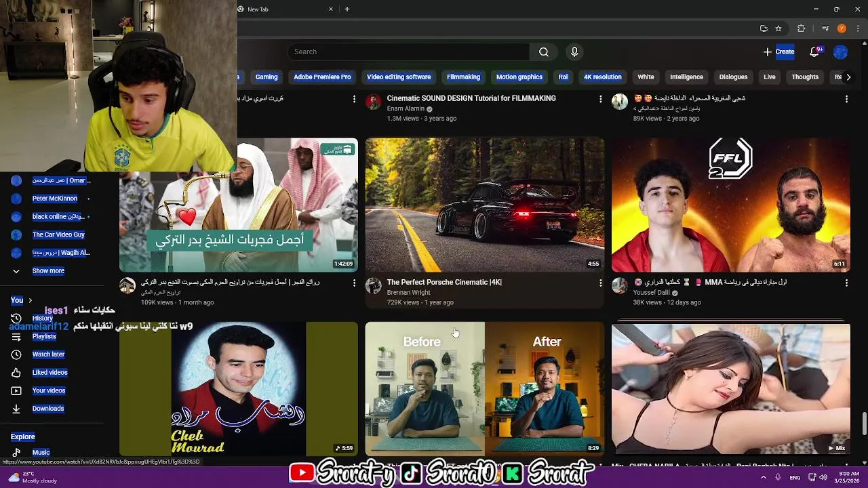
Task: Open options menu for The Perfect Porsche Cinematic
Action: click(x=600, y=283)
